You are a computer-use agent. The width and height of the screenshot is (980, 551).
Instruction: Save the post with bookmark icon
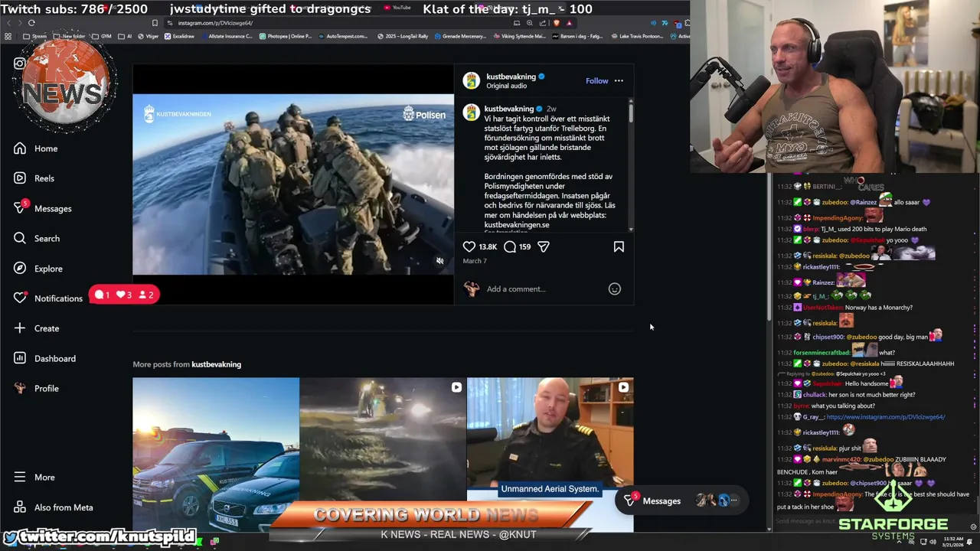point(619,246)
